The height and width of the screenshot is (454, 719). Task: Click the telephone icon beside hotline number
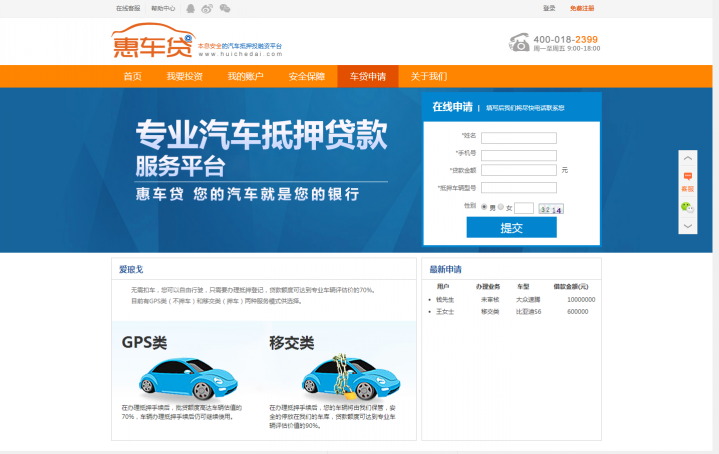point(519,42)
